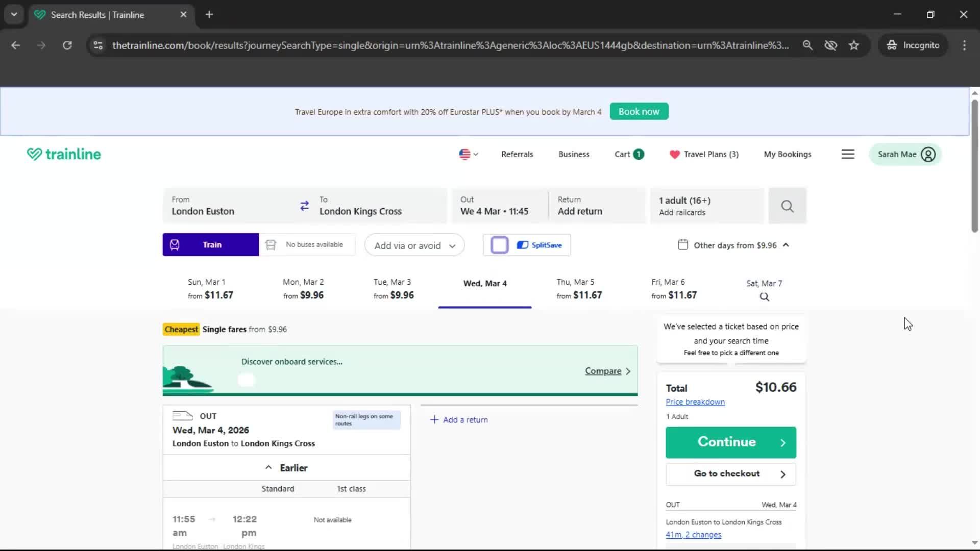
Task: Open the language selection dropdown
Action: click(468, 154)
